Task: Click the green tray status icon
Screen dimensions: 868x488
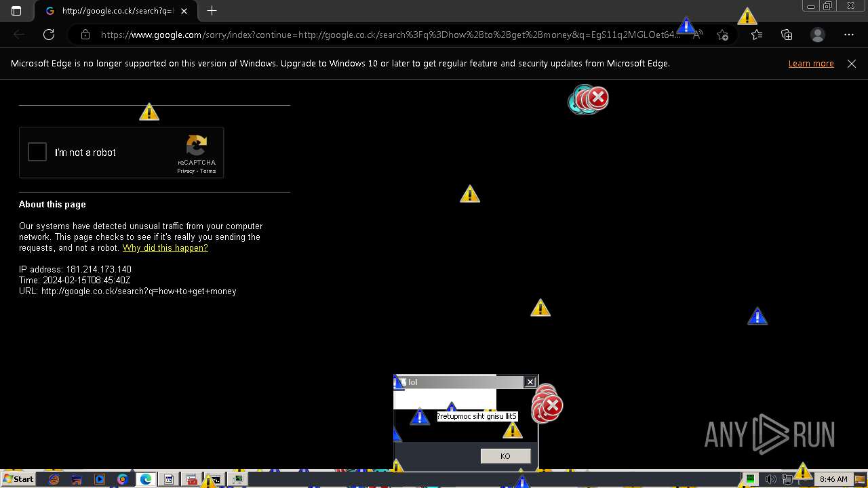Action: click(x=751, y=479)
